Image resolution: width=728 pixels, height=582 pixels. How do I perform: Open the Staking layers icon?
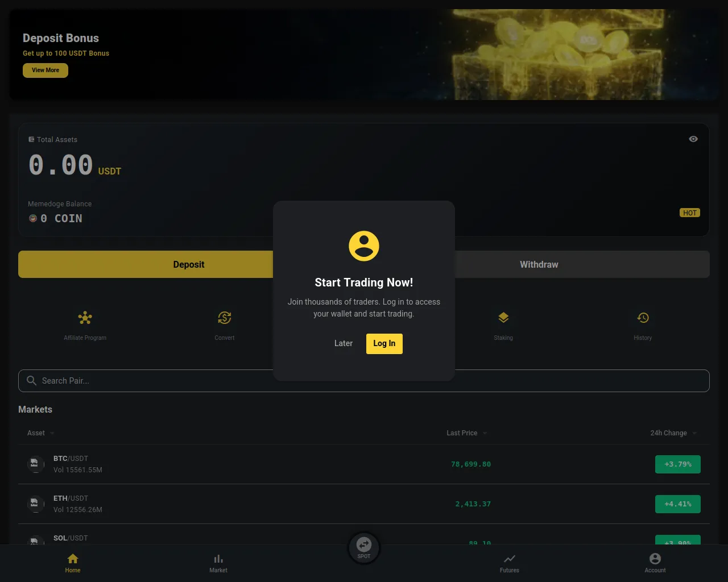(503, 318)
